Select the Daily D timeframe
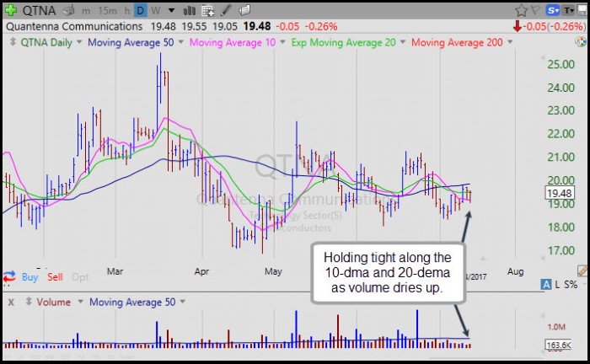This screenshot has width=590, height=364. pyautogui.click(x=140, y=10)
